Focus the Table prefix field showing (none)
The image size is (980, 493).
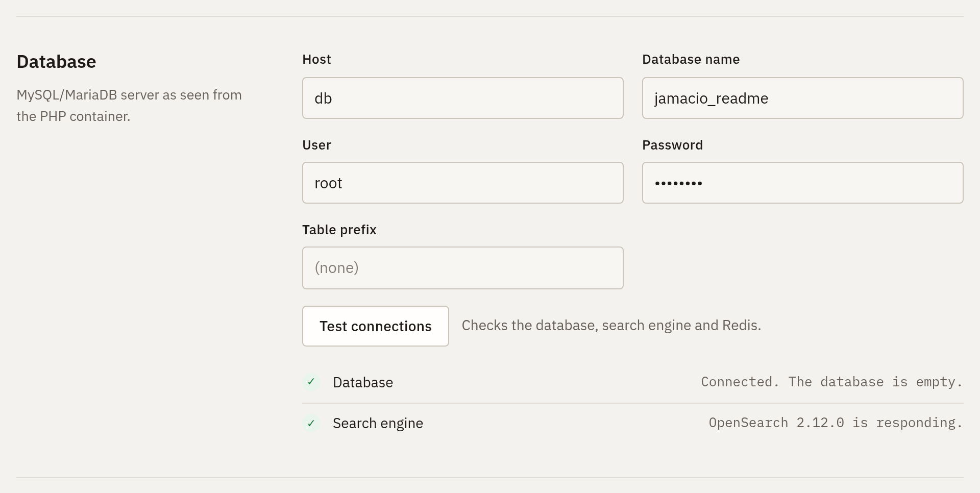(463, 268)
